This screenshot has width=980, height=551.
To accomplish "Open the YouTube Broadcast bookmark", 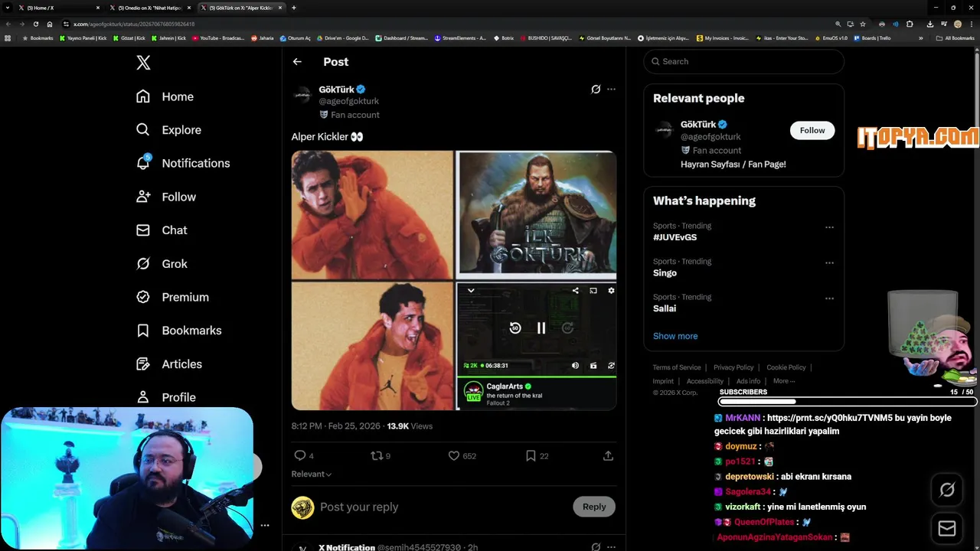I will click(x=218, y=37).
